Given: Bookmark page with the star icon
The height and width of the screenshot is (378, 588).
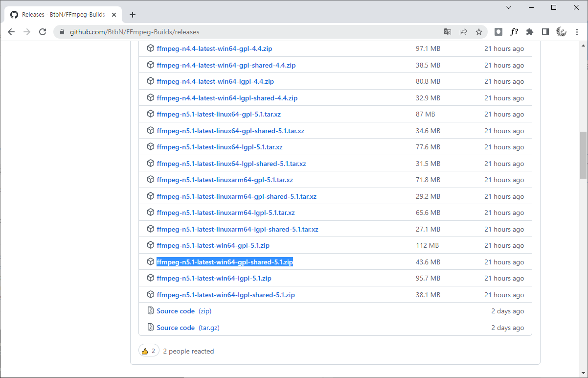Looking at the screenshot, I should tap(479, 32).
